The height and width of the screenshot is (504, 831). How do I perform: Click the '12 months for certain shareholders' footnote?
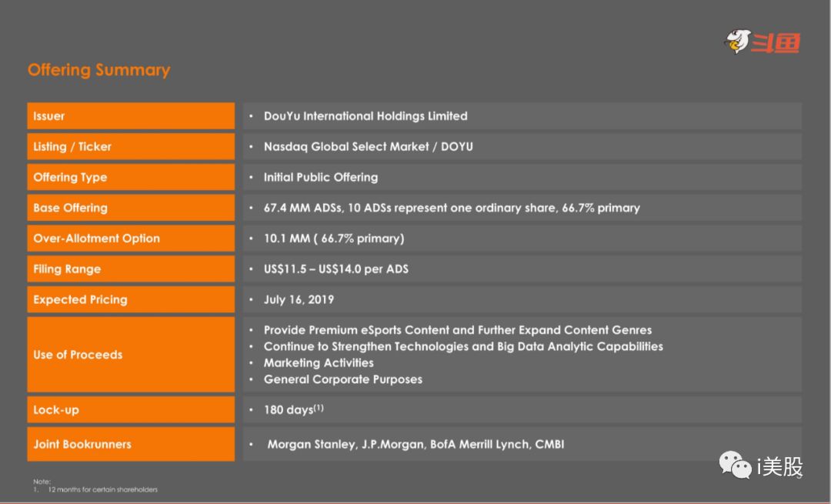[x=103, y=489]
